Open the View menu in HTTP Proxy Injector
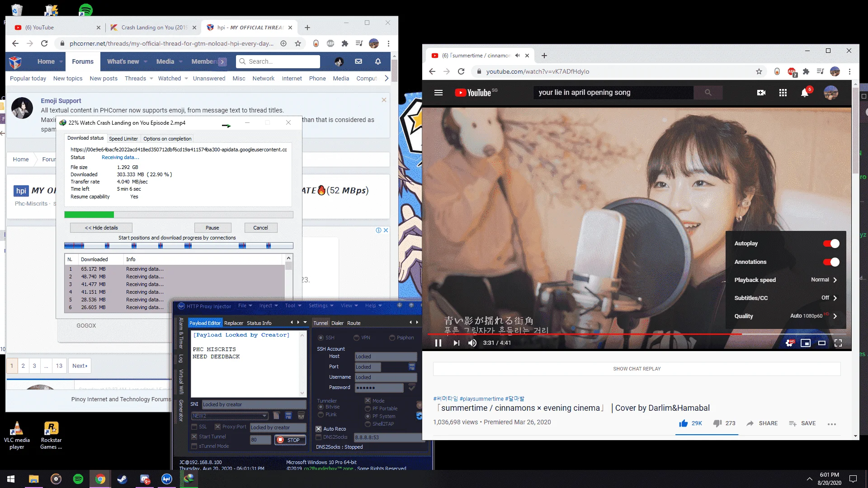The width and height of the screenshot is (868, 488). [x=349, y=306]
